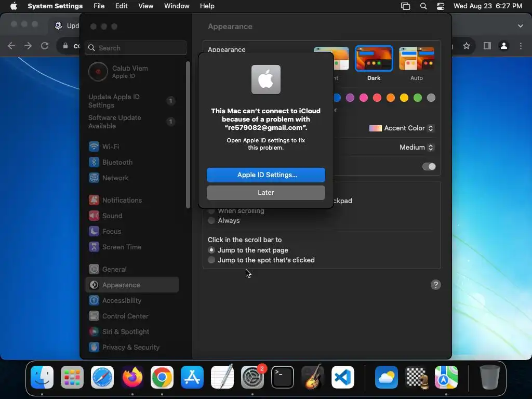This screenshot has height=399, width=532.
Task: Open the Apple menu
Action: pos(14,6)
